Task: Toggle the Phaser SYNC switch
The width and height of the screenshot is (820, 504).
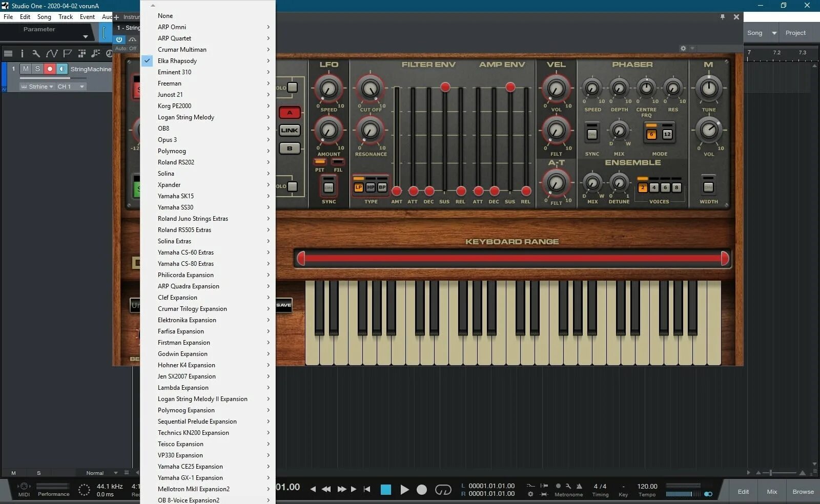Action: (x=592, y=134)
